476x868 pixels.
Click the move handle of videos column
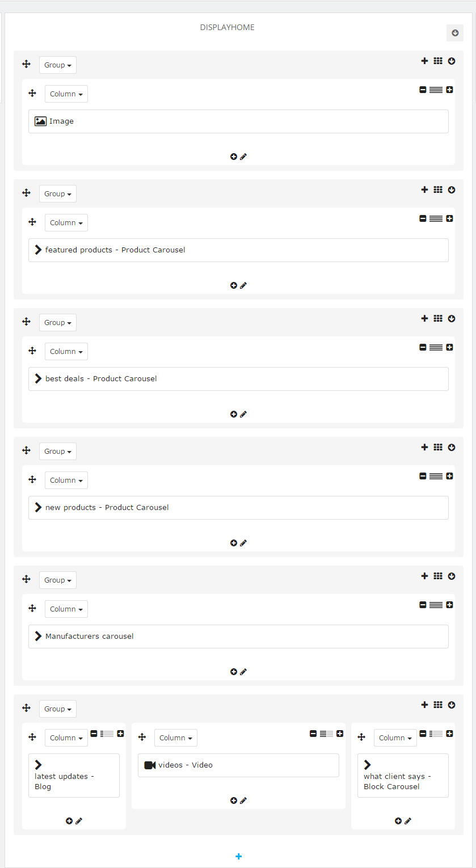pyautogui.click(x=142, y=738)
